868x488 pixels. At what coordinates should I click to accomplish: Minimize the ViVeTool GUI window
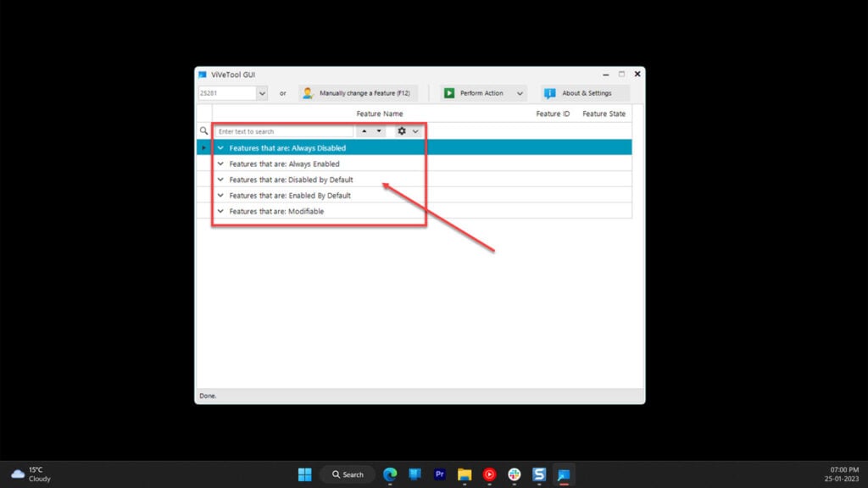coord(605,75)
